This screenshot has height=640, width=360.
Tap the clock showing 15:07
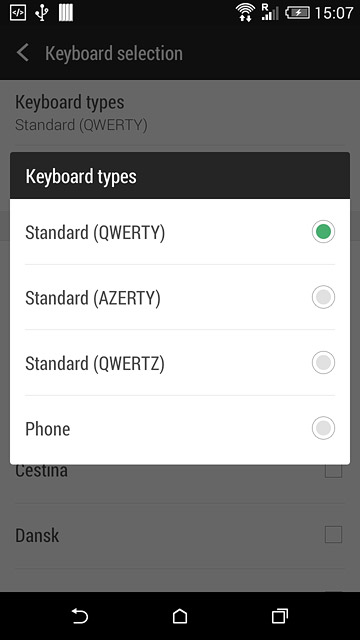333,13
